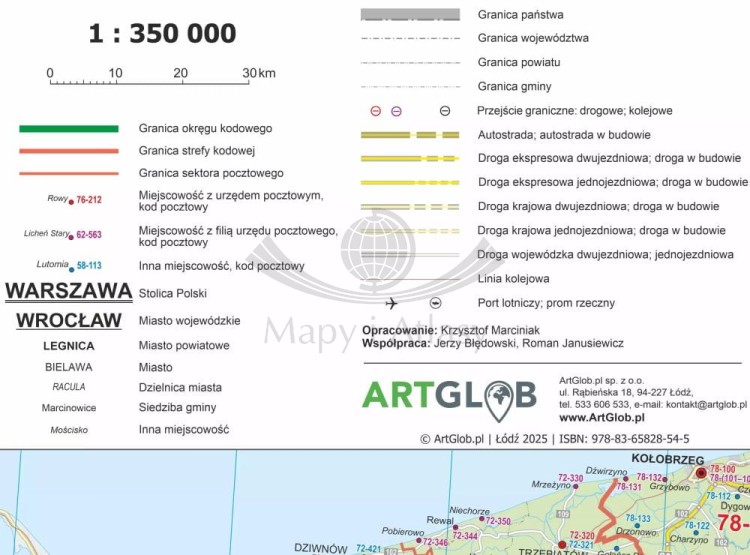
Task: Click postal code 78-133 on the map
Action: (638, 518)
